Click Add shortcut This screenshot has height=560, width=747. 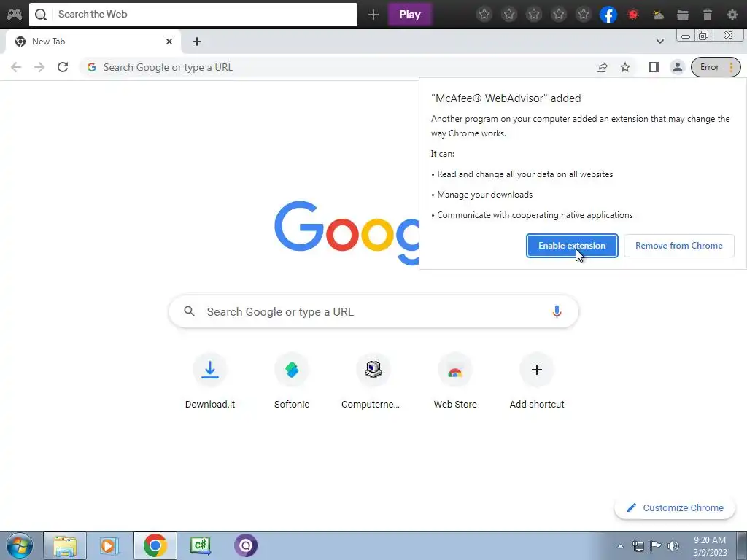[537, 381]
